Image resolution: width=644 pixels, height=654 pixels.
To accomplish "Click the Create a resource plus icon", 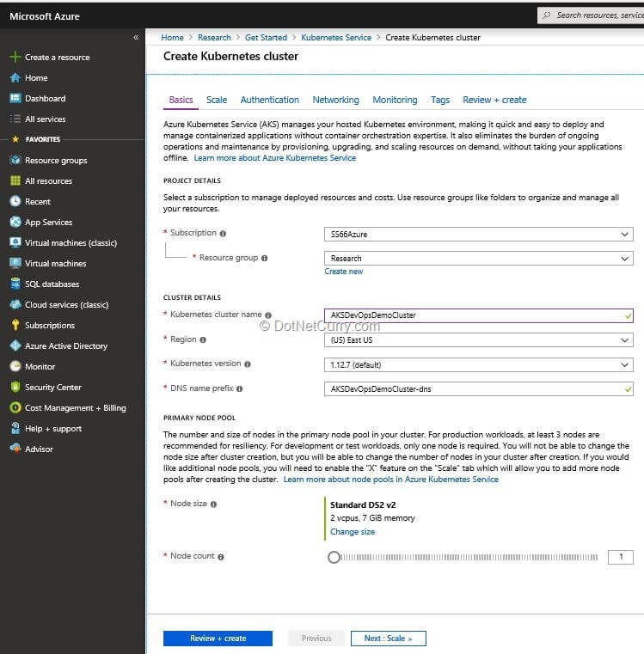I will click(15, 57).
